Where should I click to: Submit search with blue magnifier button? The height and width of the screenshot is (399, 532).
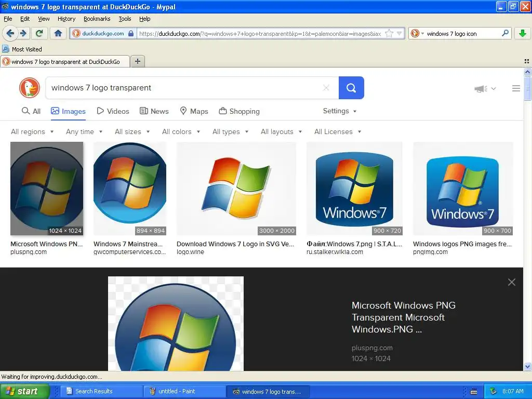[x=351, y=88]
